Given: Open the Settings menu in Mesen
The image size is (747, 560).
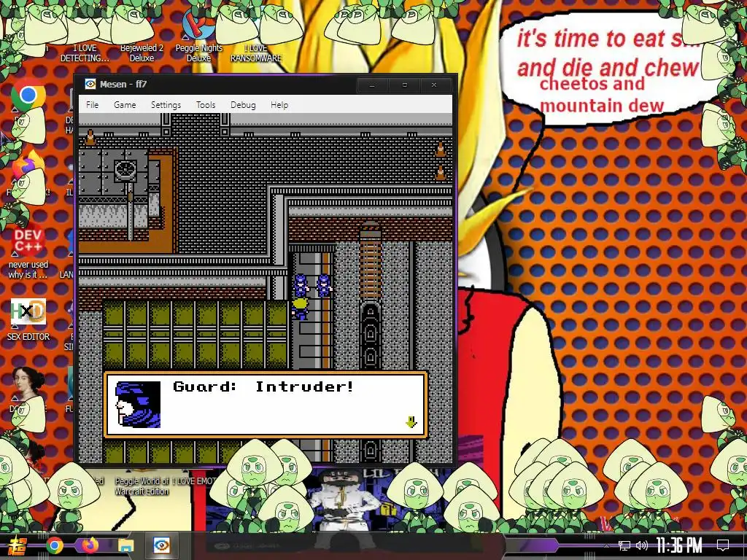Looking at the screenshot, I should pos(166,105).
